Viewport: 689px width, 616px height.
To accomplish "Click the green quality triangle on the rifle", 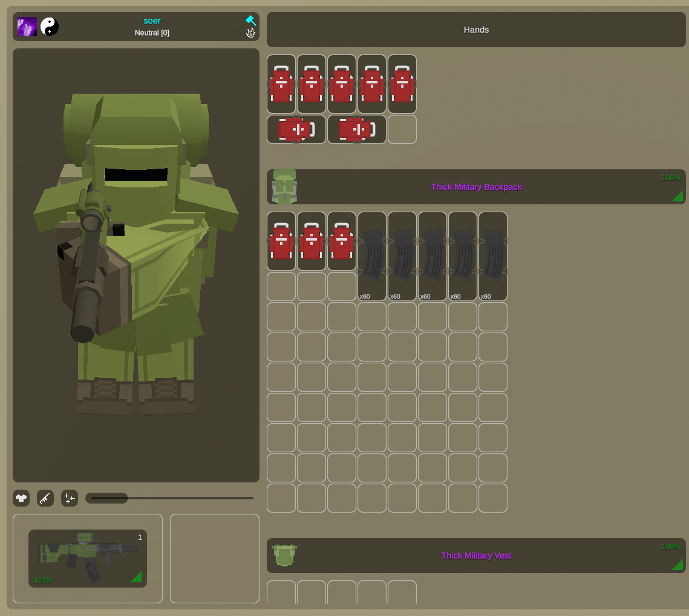I will click(x=137, y=577).
